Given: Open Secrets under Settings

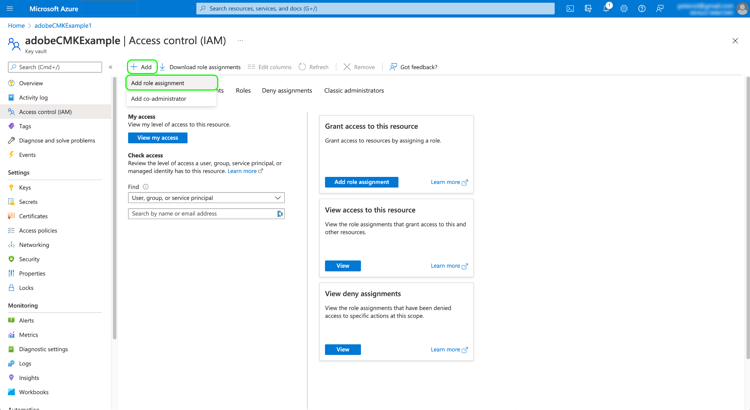Looking at the screenshot, I should [28, 202].
